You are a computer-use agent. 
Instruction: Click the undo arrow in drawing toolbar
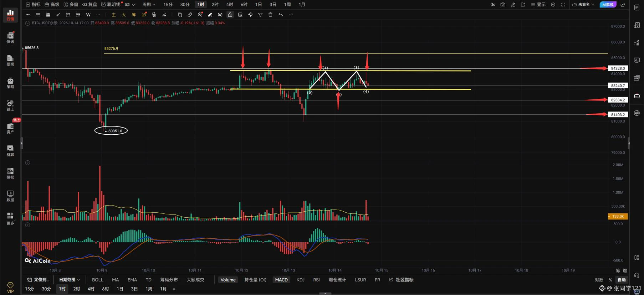[281, 15]
